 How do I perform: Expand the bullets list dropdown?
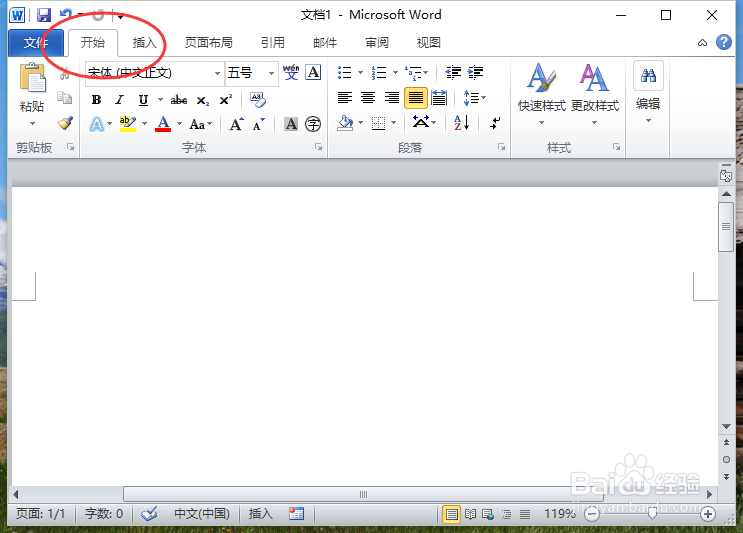(360, 72)
